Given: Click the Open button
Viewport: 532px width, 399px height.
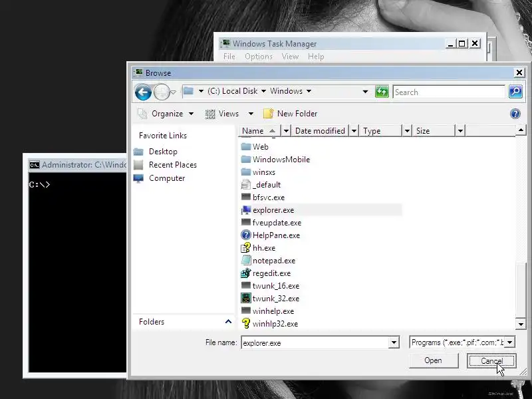Looking at the screenshot, I should (434, 360).
